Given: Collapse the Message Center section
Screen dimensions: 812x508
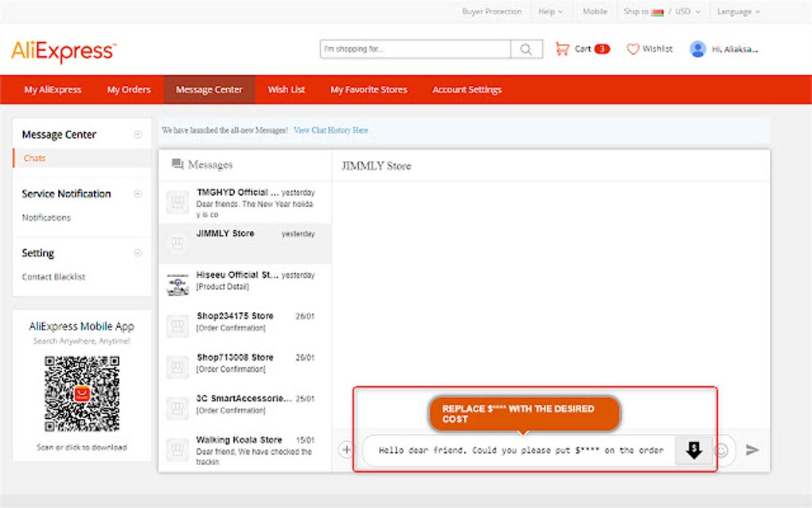Looking at the screenshot, I should click(138, 134).
